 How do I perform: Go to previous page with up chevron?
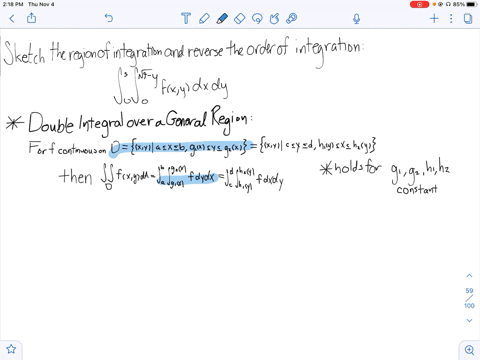[469, 276]
